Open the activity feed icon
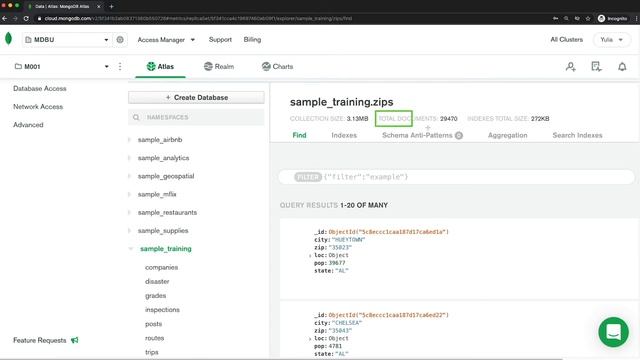The height and width of the screenshot is (360, 640). [596, 67]
